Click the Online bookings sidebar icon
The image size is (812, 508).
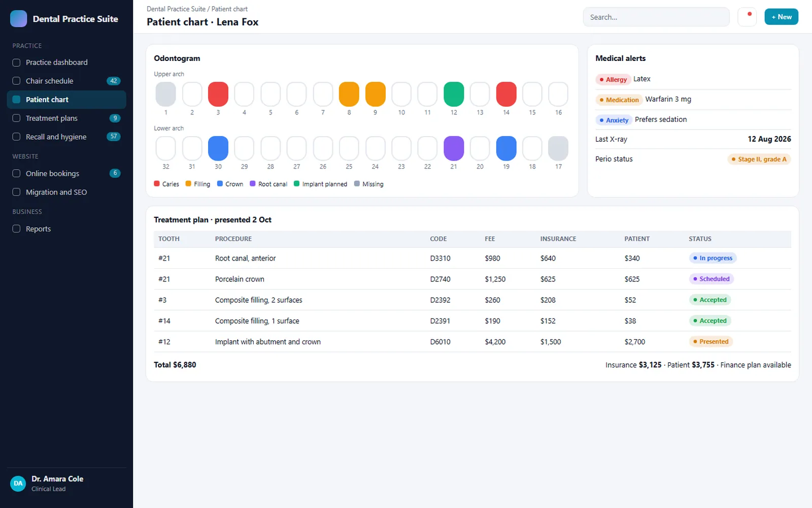click(16, 173)
